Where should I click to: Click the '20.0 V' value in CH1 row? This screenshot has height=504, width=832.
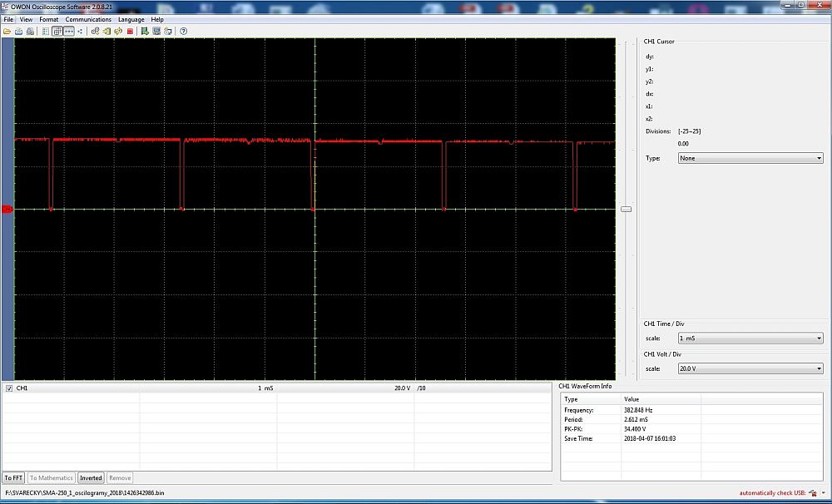(402, 388)
